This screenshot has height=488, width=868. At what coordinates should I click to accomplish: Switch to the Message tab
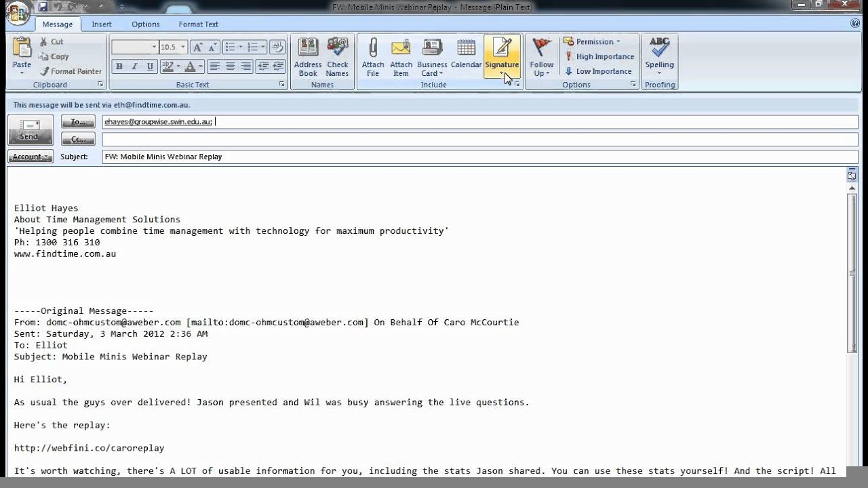point(57,24)
